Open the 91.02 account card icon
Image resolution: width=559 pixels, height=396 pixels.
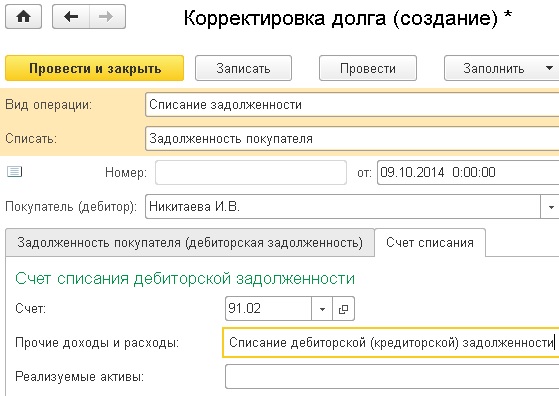coord(343,309)
